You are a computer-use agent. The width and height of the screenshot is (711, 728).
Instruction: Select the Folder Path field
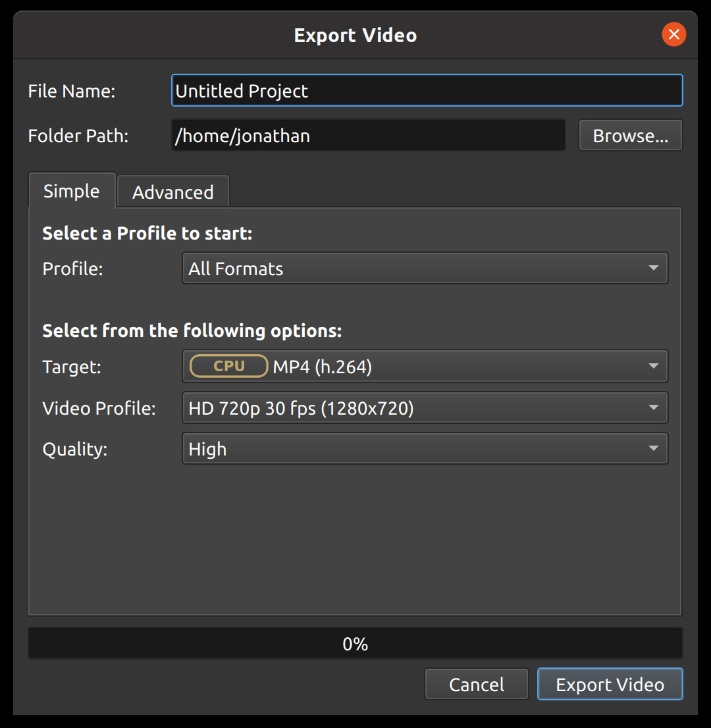[368, 135]
